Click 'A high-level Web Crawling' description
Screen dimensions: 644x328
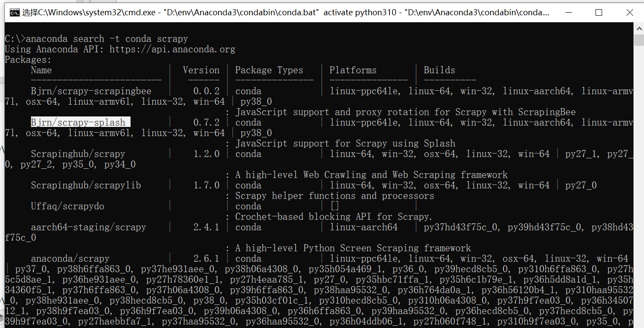click(371, 175)
